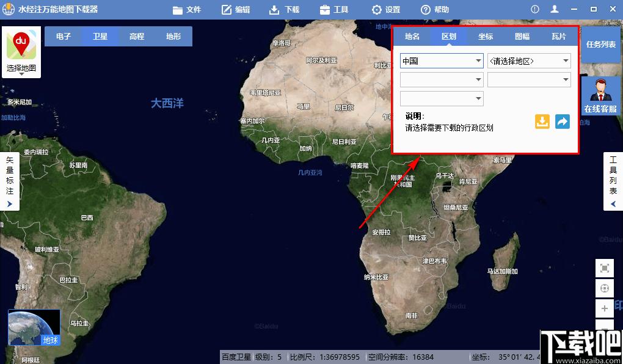Switch to 高程 map layer
The height and width of the screenshot is (364, 623).
pos(137,36)
